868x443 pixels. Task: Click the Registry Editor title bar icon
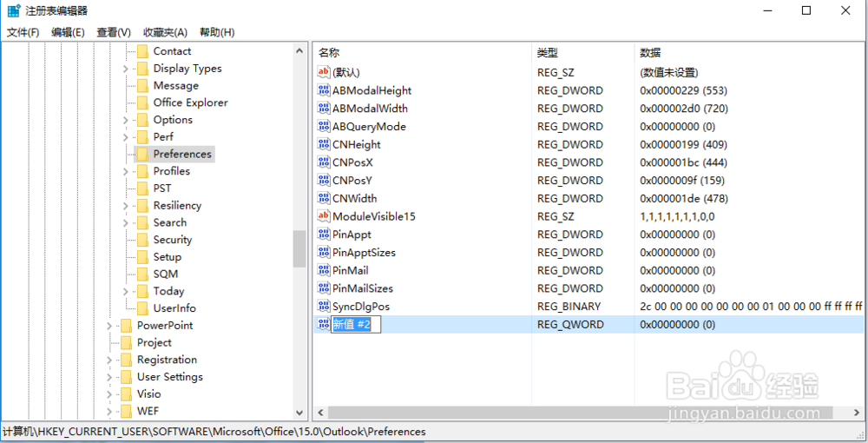click(x=14, y=10)
